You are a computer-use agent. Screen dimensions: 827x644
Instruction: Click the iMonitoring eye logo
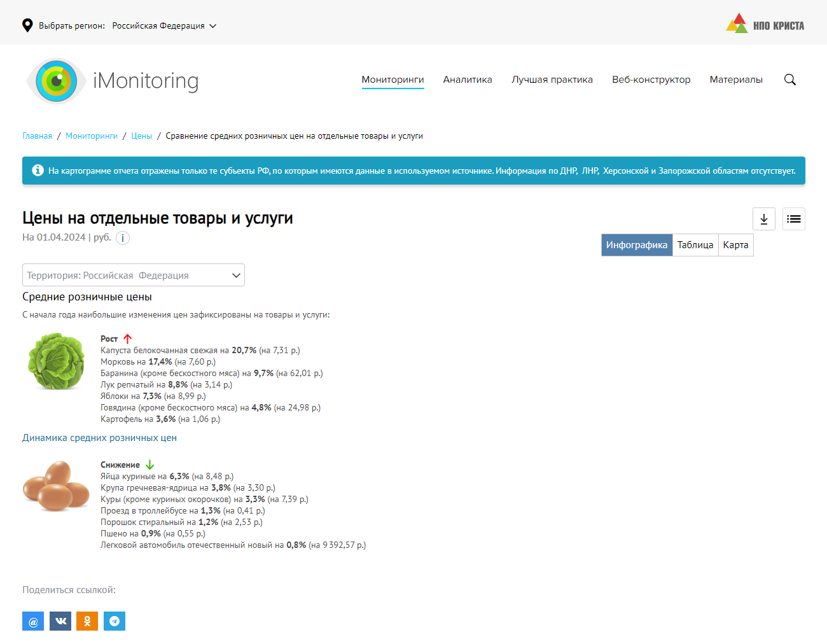click(56, 81)
